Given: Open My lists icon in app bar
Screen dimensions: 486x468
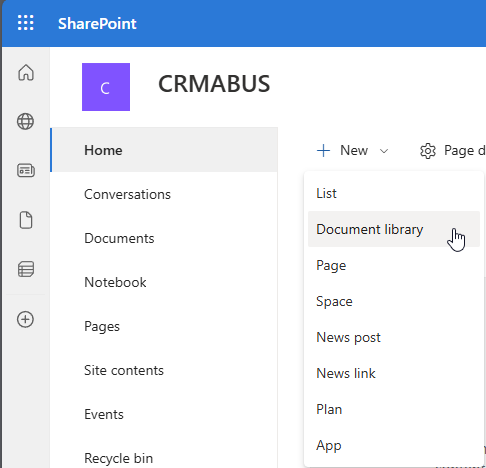Looking at the screenshot, I should tap(26, 269).
